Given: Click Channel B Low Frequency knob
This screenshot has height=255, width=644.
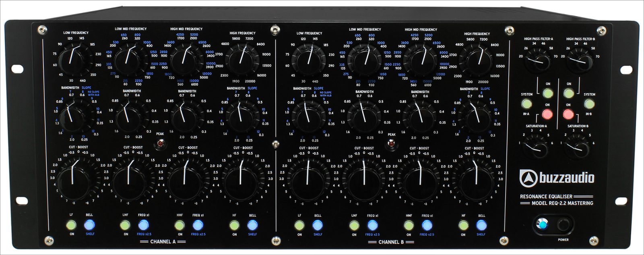Looking at the screenshot, I should [308, 60].
